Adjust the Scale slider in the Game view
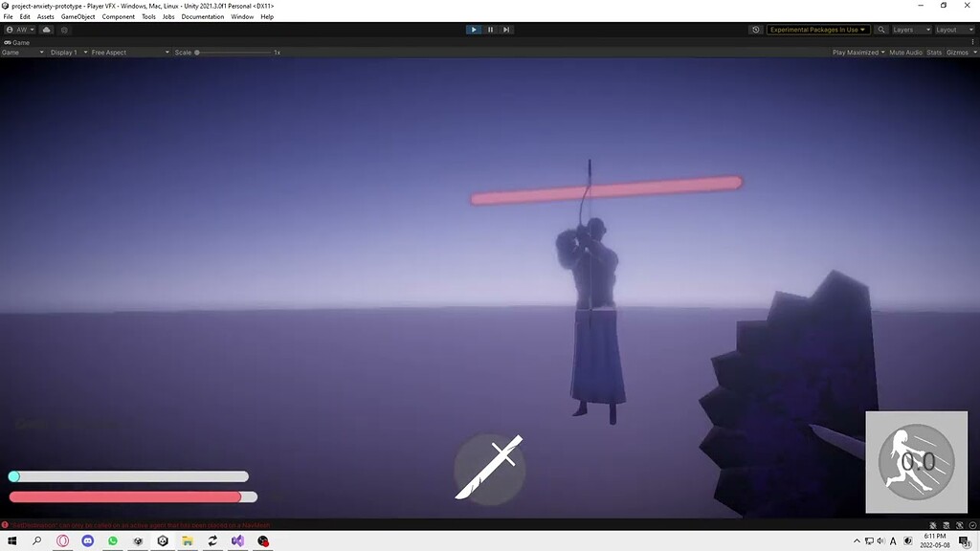Screen dimensions: 980x551 tap(198, 52)
